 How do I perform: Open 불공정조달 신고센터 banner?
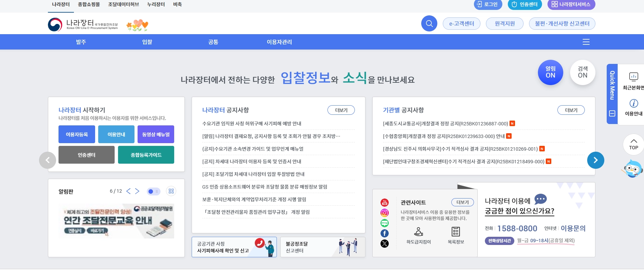point(323,247)
